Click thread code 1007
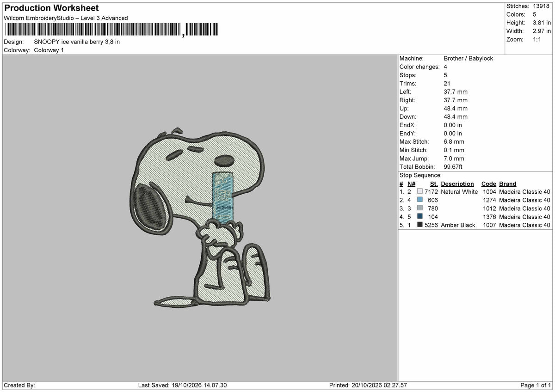The image size is (555, 392). (489, 225)
